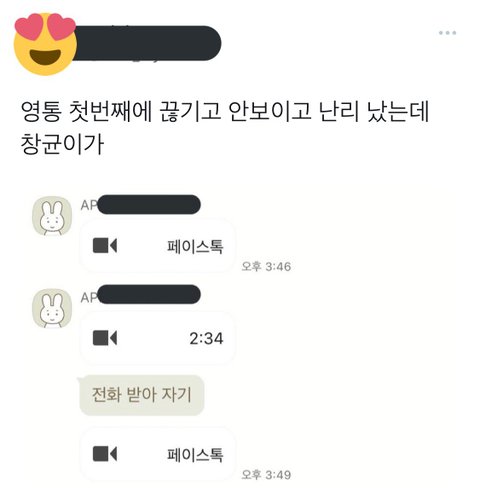Click the video camera icon in the 3:49 Facetalk bubble

(105, 454)
